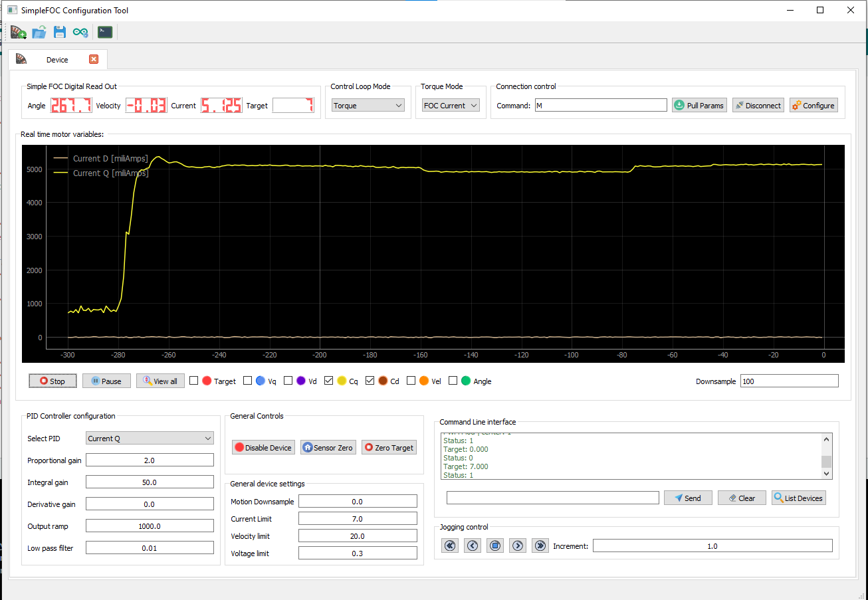
Task: Click the List Devices button
Action: pos(799,498)
